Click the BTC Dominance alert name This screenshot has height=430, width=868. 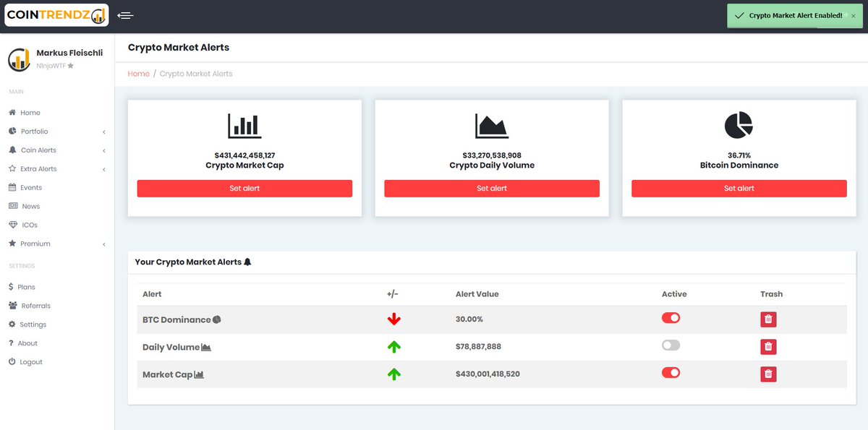(176, 319)
